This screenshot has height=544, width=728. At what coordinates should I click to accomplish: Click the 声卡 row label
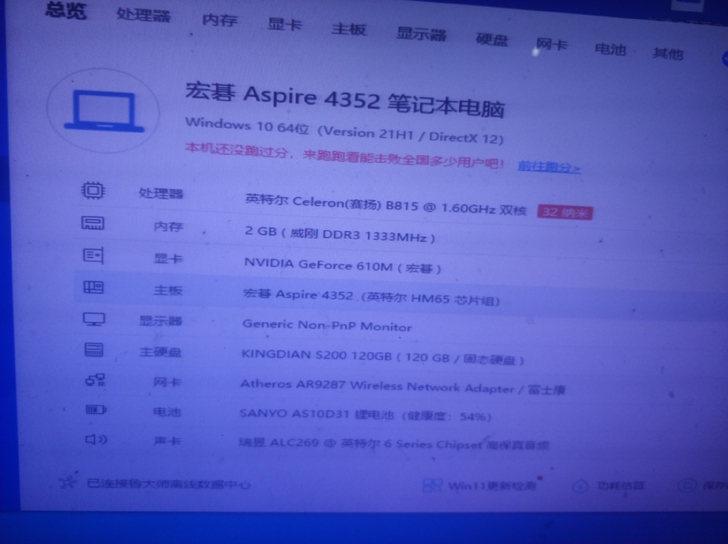167,440
